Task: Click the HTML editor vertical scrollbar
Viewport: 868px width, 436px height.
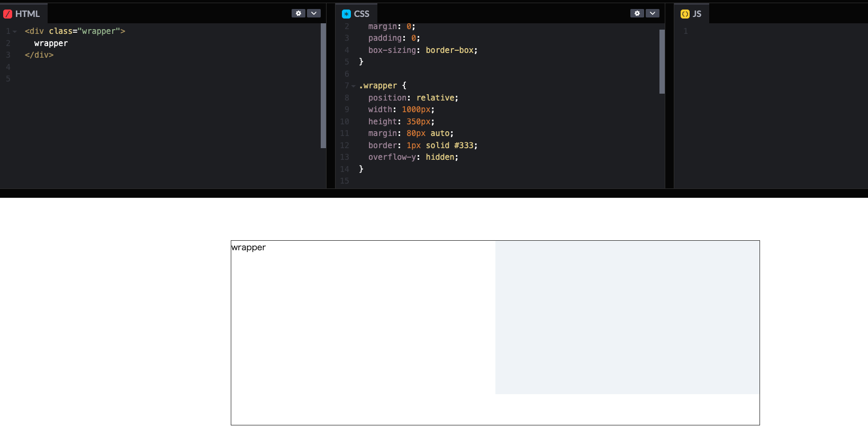Action: (323, 86)
